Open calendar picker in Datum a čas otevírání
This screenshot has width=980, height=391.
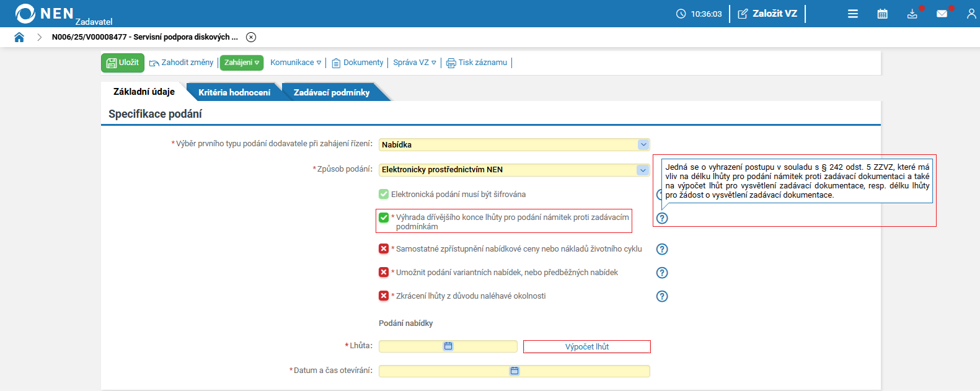tap(514, 371)
